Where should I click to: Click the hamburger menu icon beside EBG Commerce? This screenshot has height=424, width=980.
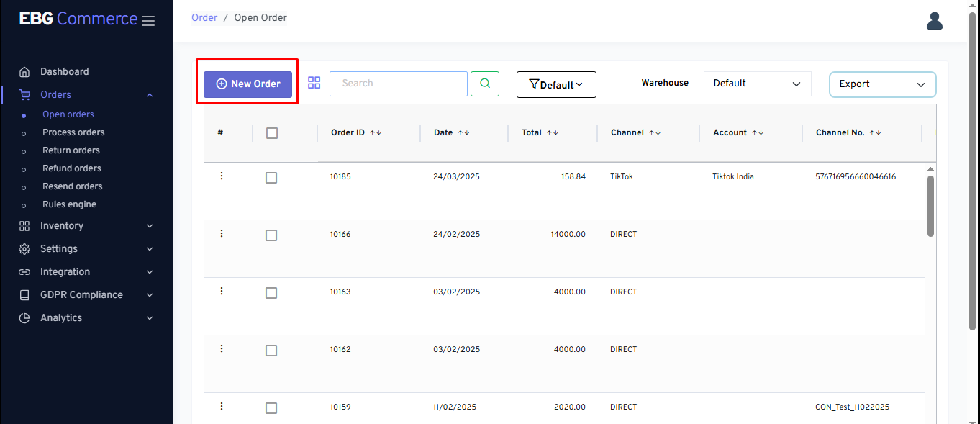(148, 21)
